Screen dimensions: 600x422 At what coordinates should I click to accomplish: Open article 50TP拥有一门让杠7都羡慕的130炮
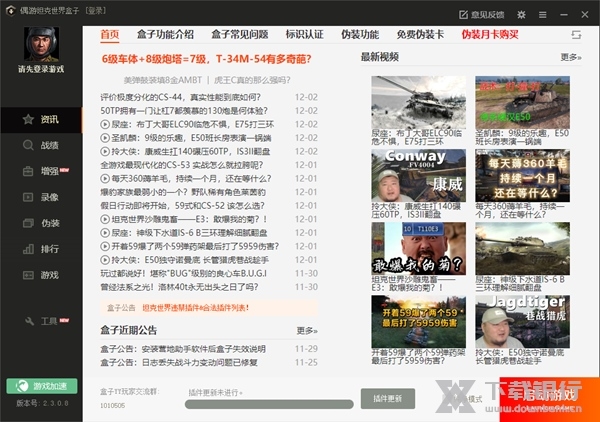coord(184,111)
